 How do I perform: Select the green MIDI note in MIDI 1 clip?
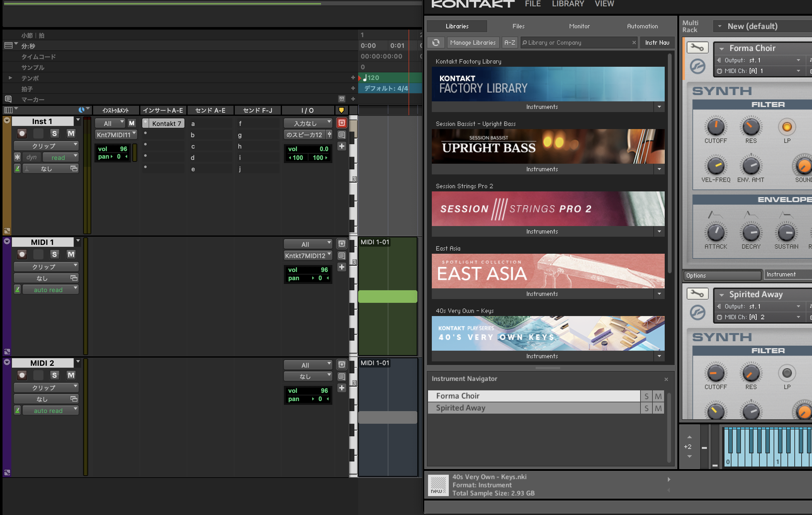coord(387,296)
